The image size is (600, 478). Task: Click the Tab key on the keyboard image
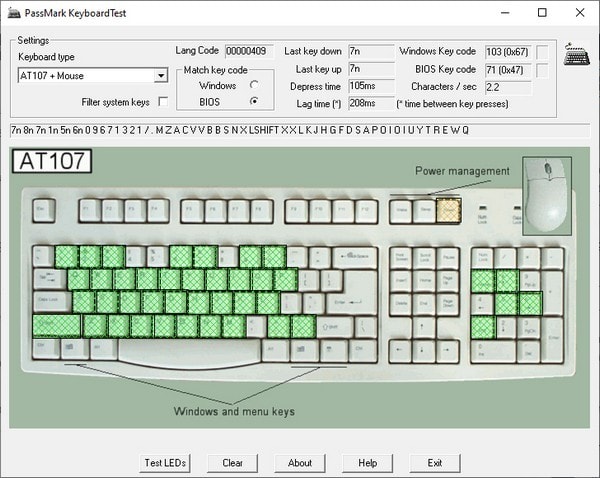[x=50, y=279]
